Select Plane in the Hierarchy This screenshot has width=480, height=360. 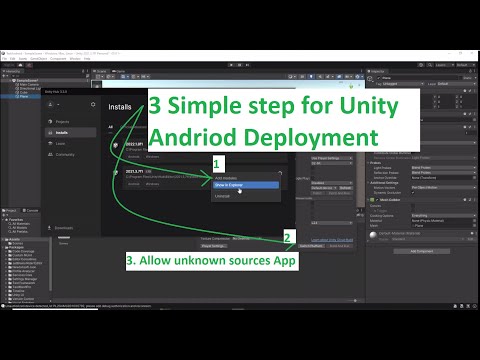pos(22,96)
